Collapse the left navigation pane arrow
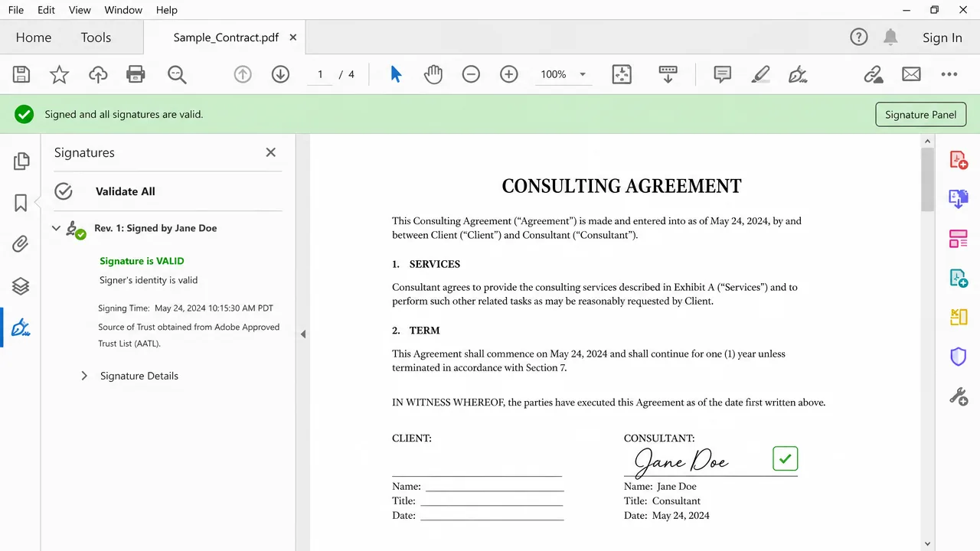Screen dimensions: 980x551 303,334
